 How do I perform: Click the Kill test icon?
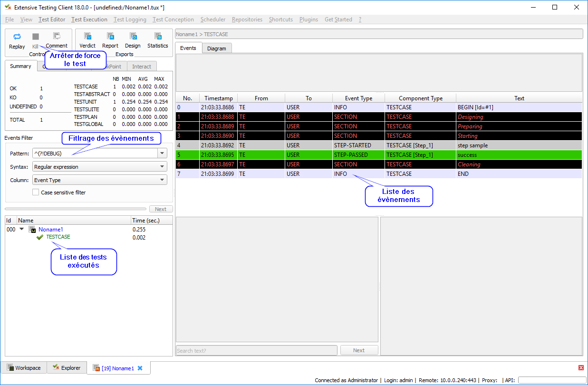pyautogui.click(x=36, y=37)
